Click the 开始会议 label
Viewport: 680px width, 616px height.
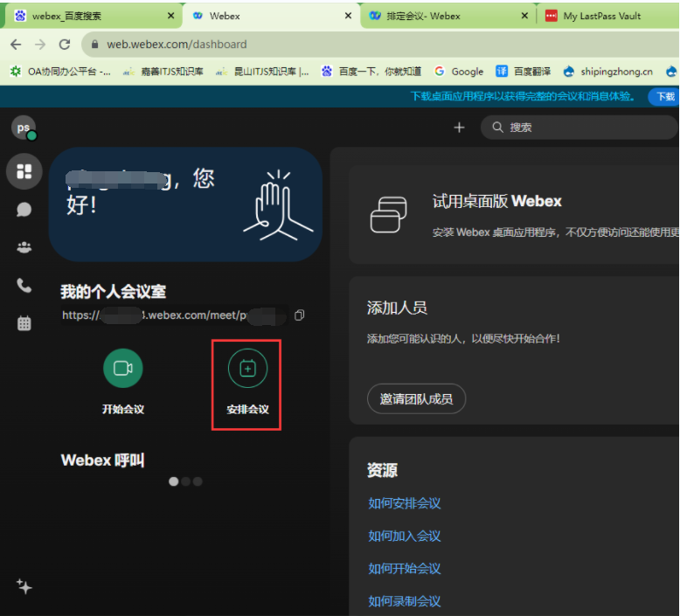122,409
